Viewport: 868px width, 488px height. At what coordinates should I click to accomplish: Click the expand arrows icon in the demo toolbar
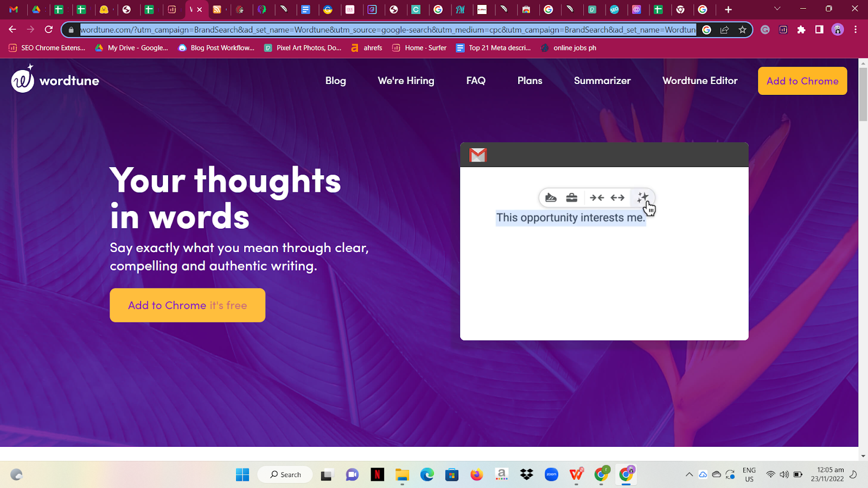[617, 197]
